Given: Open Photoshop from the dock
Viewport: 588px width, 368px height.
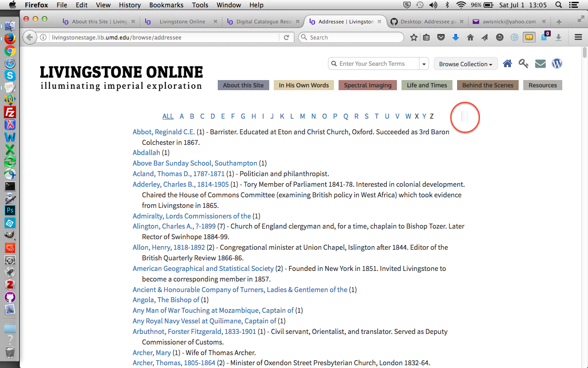Looking at the screenshot, I should click(x=10, y=211).
